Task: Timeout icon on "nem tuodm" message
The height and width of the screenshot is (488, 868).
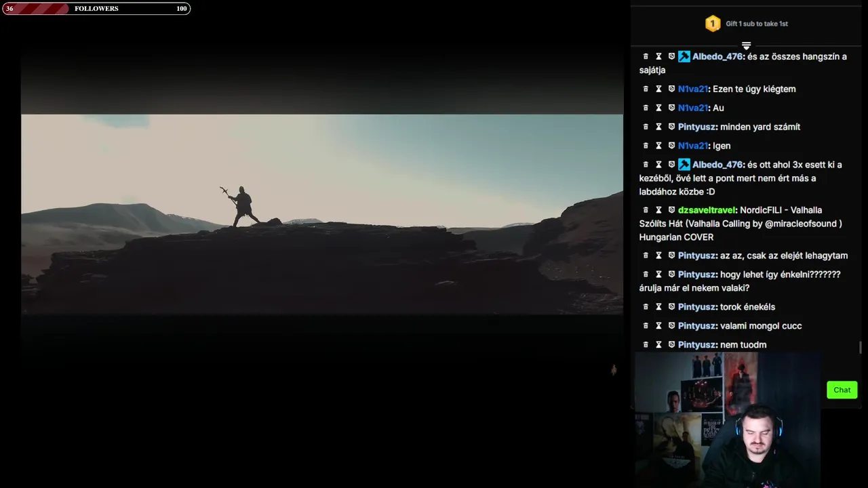Action: tap(658, 345)
